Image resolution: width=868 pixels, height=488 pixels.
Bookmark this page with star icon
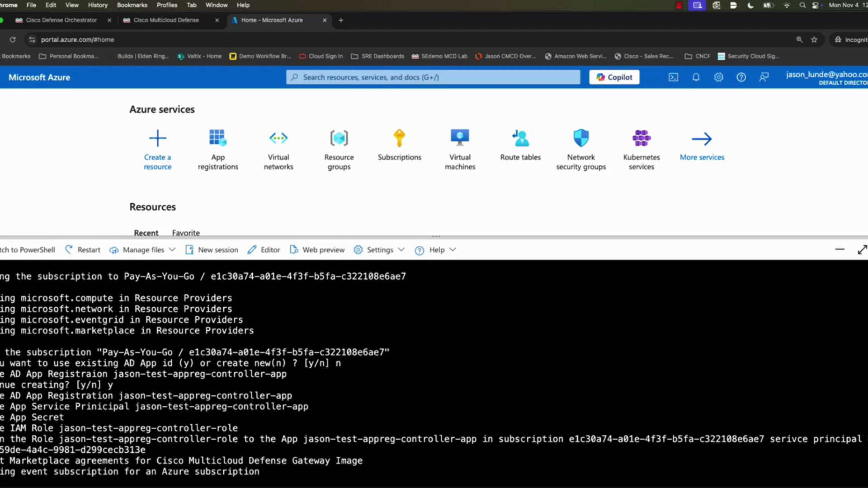coord(814,40)
